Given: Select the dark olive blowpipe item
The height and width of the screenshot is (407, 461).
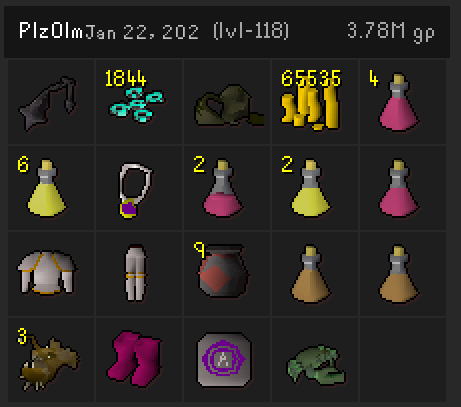Looking at the screenshot, I should (x=229, y=106).
